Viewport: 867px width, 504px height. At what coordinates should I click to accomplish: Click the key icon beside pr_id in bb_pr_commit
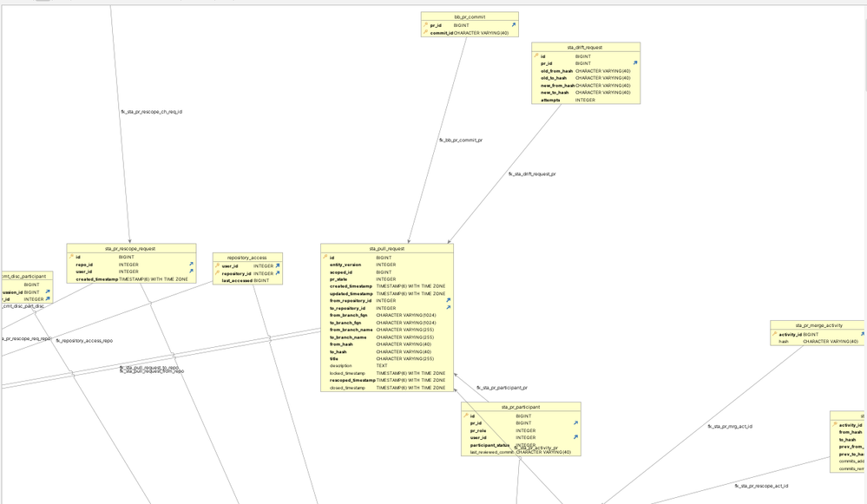click(425, 25)
